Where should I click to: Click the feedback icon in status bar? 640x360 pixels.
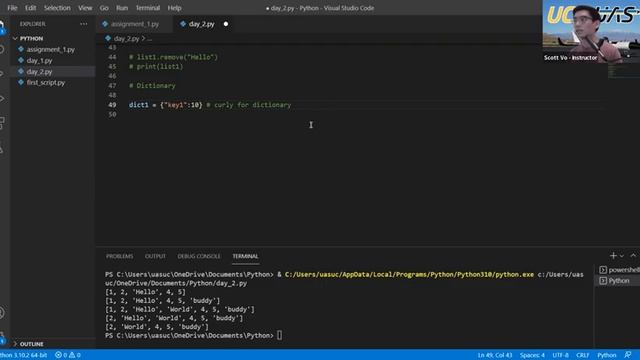pos(628,355)
